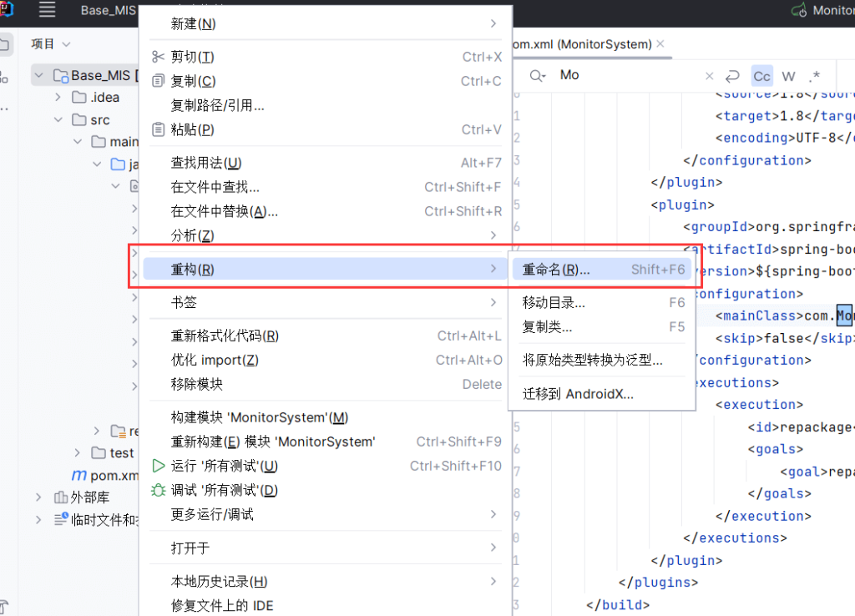The width and height of the screenshot is (855, 616).
Task: Enable the .* regex search toggle
Action: pyautogui.click(x=814, y=75)
